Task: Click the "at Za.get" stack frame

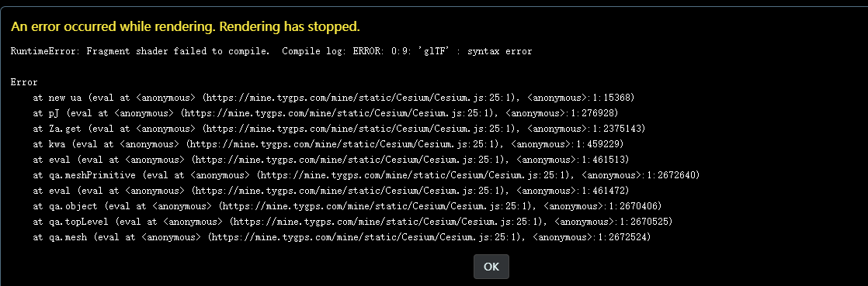Action: click(x=339, y=129)
